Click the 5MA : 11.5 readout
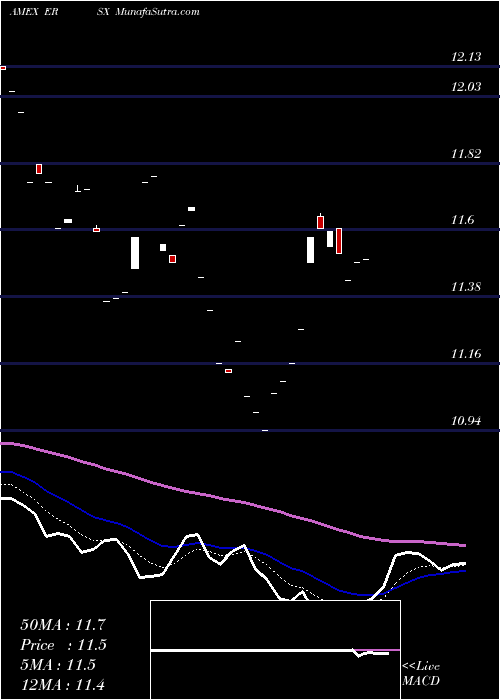 [58, 665]
